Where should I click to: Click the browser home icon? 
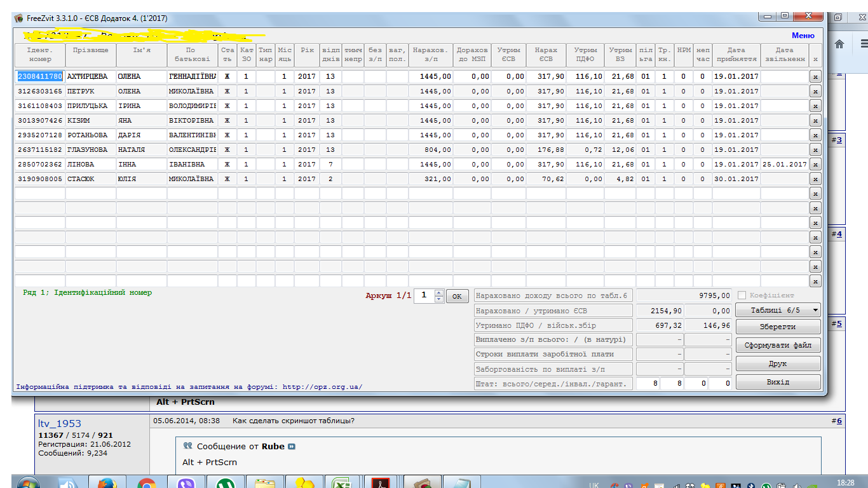839,44
